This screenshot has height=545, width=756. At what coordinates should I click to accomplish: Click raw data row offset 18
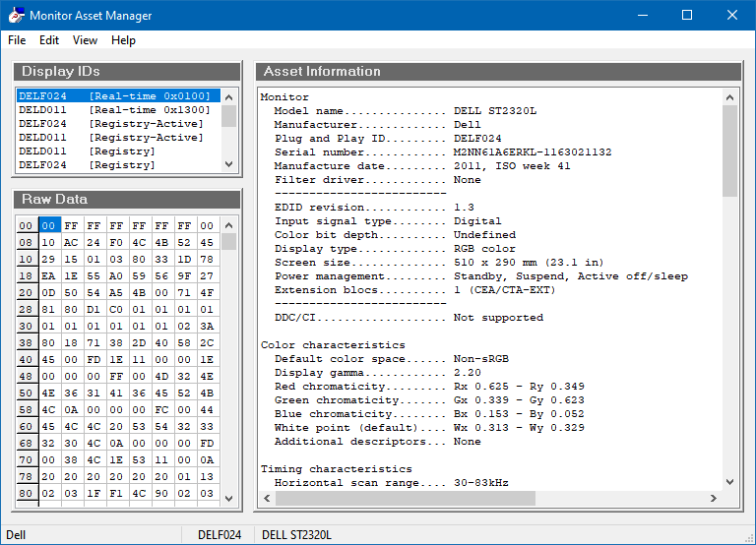tap(26, 276)
